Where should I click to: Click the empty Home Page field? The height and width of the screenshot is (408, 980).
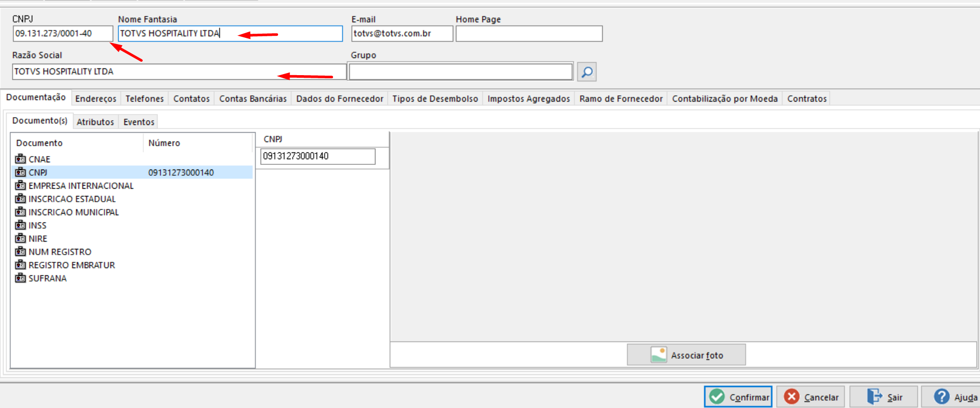pyautogui.click(x=529, y=34)
